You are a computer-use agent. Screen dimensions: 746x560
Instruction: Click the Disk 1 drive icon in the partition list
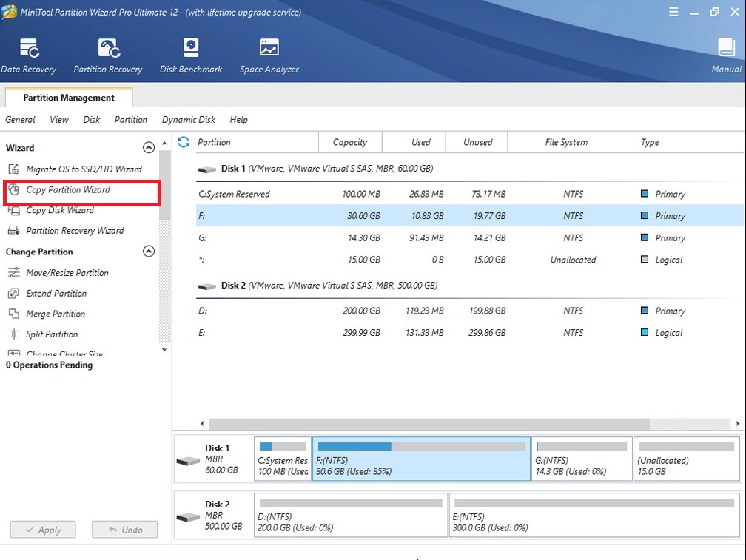point(207,169)
